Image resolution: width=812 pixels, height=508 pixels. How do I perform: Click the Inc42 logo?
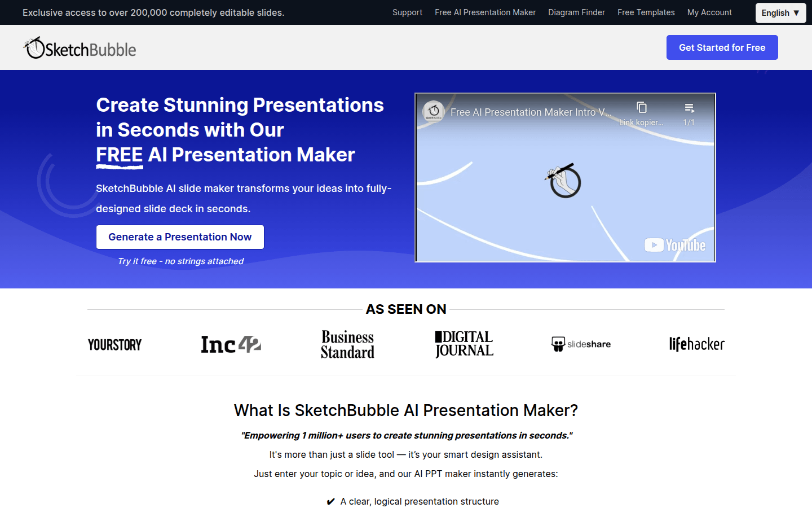(231, 344)
